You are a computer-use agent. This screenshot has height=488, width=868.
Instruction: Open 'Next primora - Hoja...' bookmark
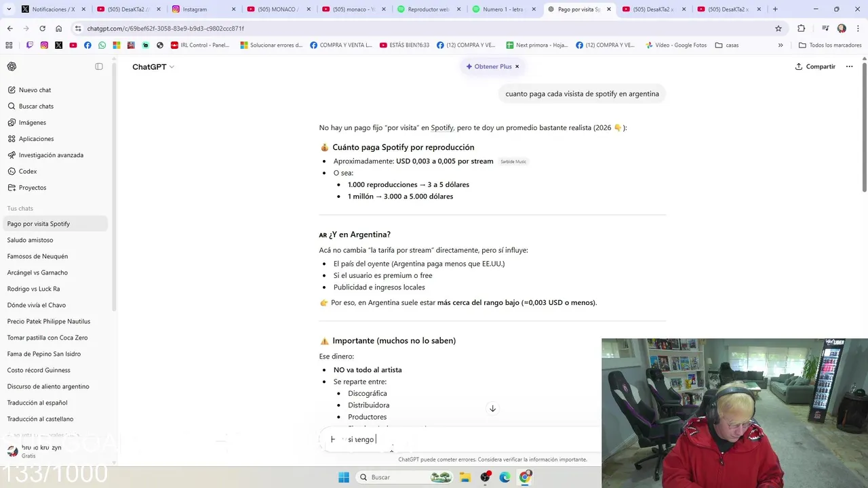pos(537,45)
